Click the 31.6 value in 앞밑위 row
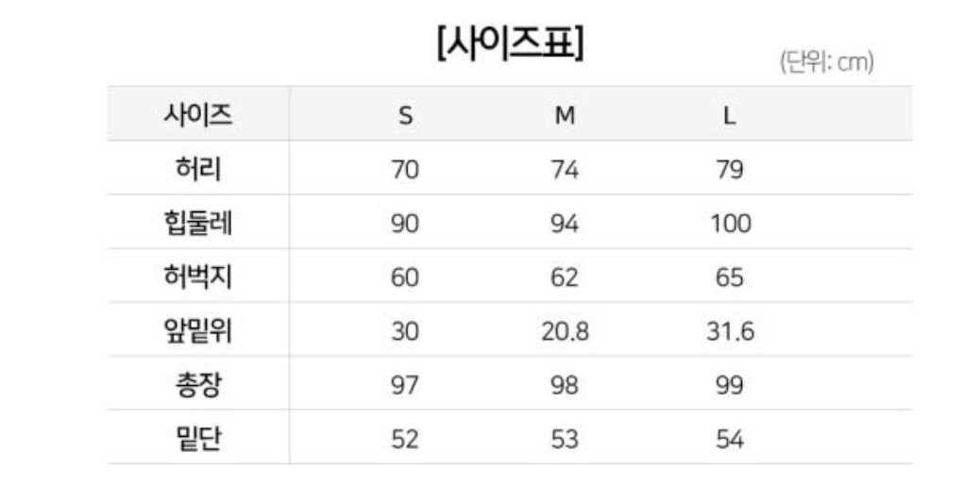Image resolution: width=980 pixels, height=504 pixels. tap(730, 331)
